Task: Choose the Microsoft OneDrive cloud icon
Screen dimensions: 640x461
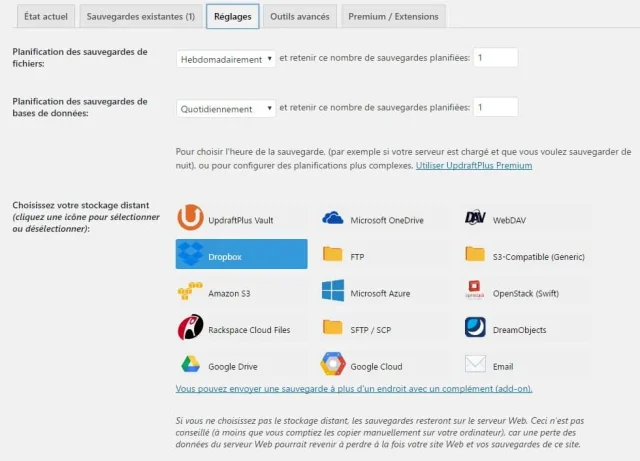Action: click(333, 219)
